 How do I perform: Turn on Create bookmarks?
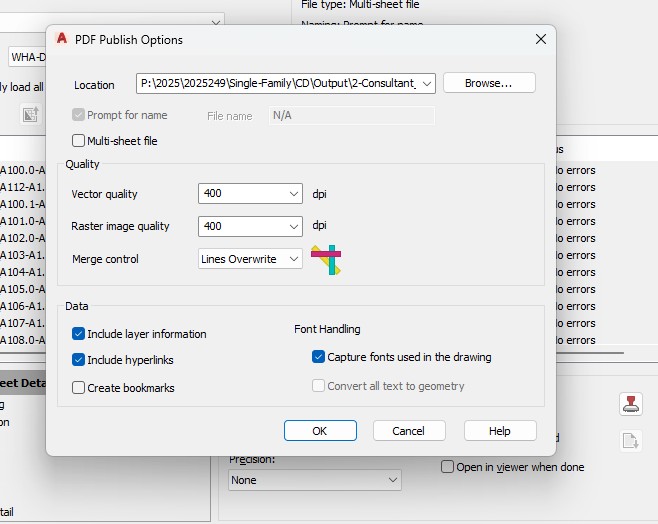click(79, 388)
